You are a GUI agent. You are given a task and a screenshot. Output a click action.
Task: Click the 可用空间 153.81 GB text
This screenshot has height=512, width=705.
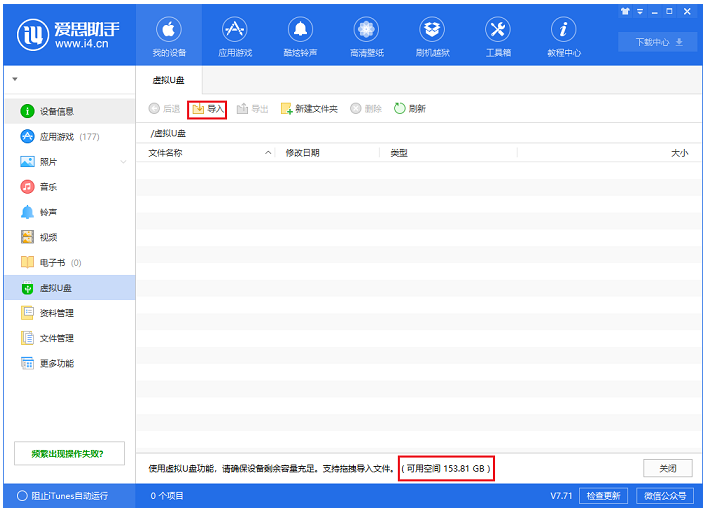(x=446, y=468)
